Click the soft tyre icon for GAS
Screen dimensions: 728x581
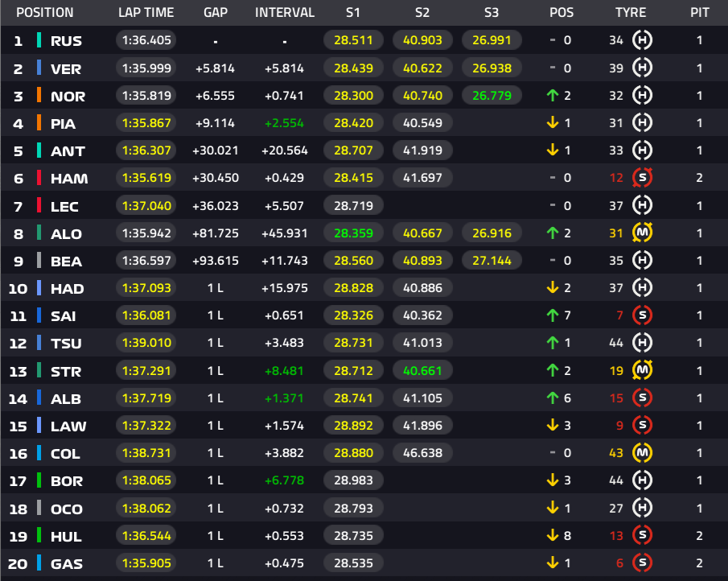[x=642, y=562]
